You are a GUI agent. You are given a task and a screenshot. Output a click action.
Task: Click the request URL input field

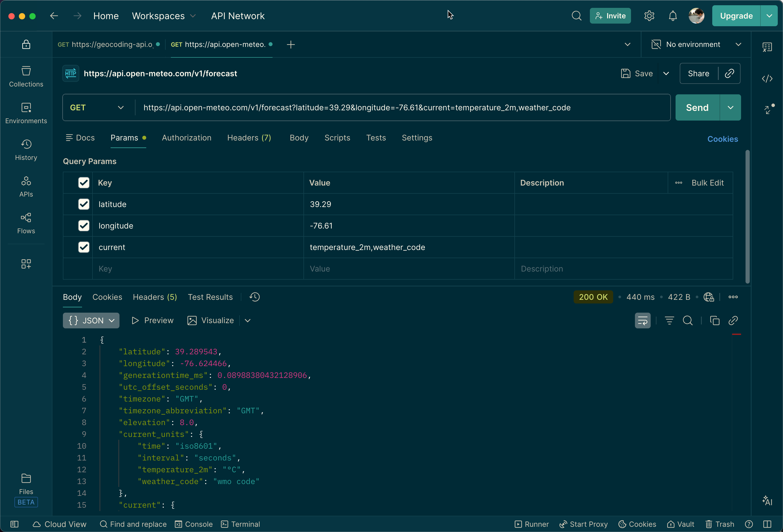(402, 107)
